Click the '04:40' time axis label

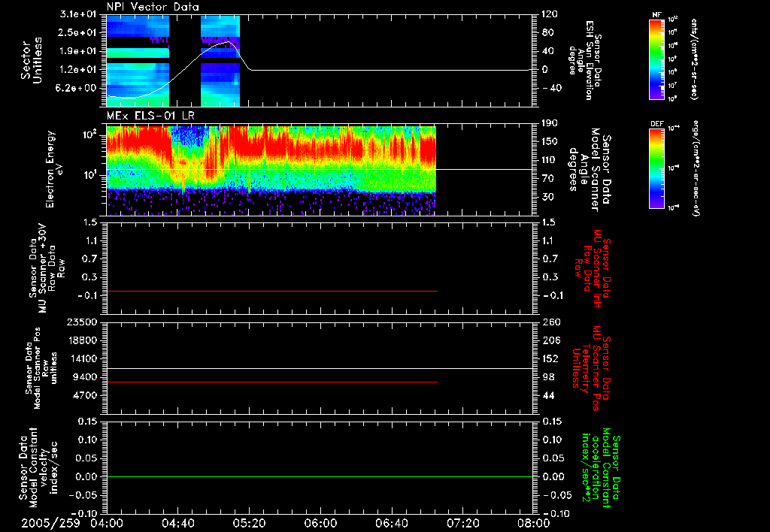tap(177, 523)
